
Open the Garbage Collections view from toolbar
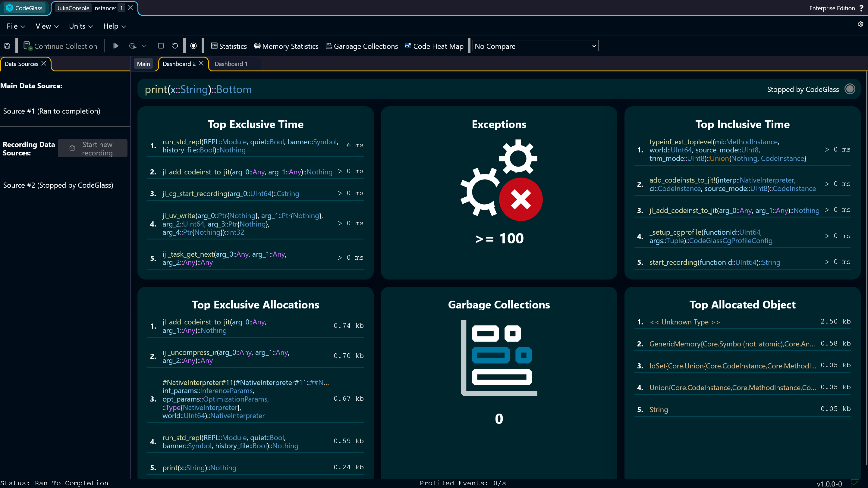[362, 46]
